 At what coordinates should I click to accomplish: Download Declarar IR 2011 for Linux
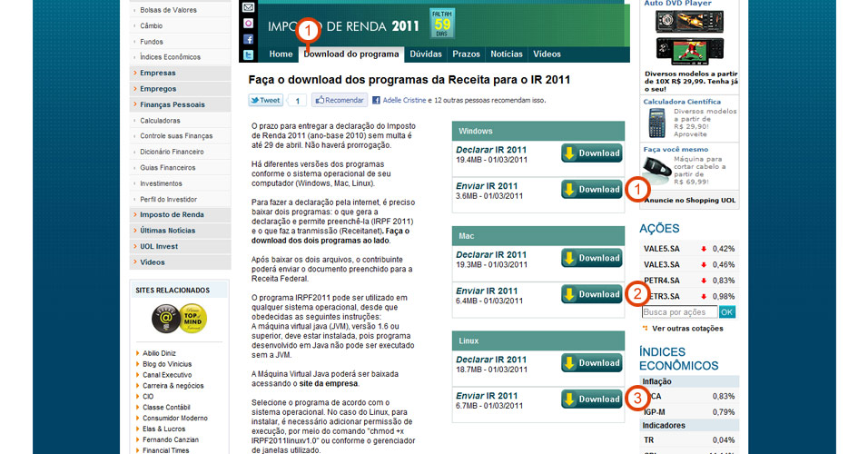[592, 363]
